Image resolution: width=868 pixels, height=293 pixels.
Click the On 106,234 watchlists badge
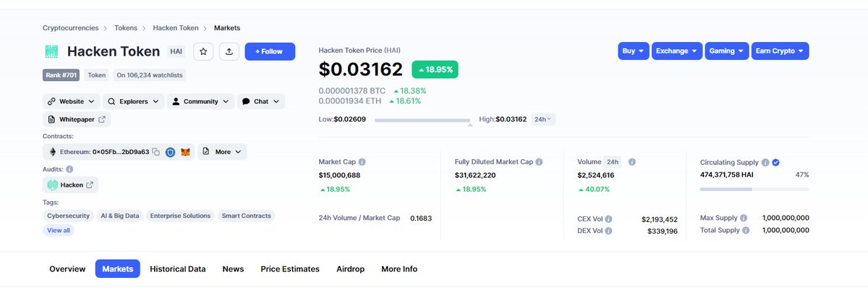[150, 75]
